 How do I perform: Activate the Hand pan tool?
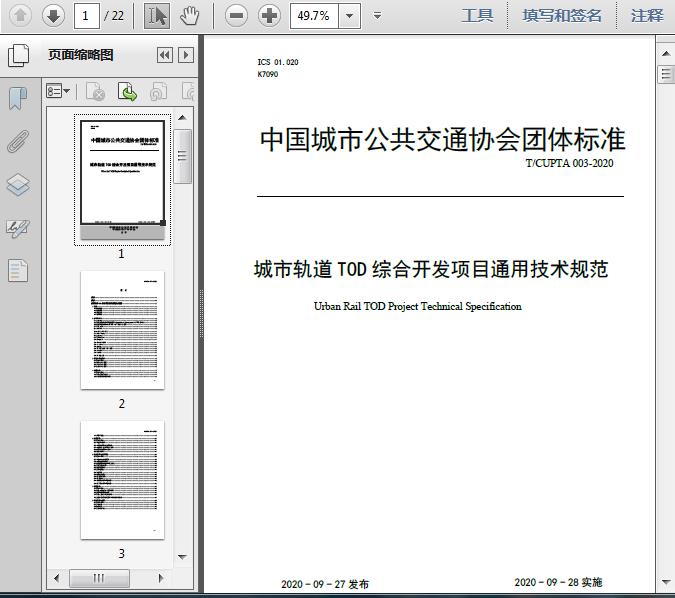click(x=189, y=16)
